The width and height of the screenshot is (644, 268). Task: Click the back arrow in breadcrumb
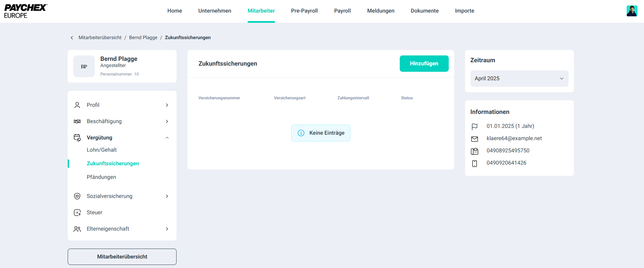pyautogui.click(x=72, y=38)
